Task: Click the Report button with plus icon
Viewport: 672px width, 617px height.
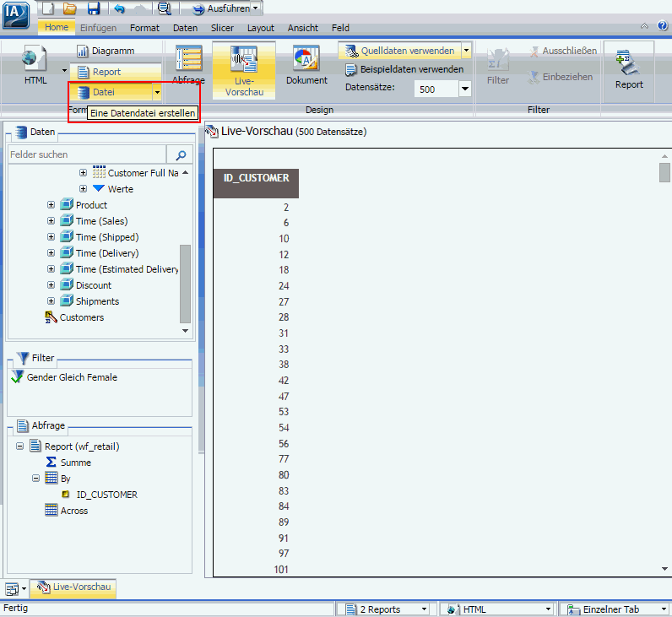Action: 629,69
